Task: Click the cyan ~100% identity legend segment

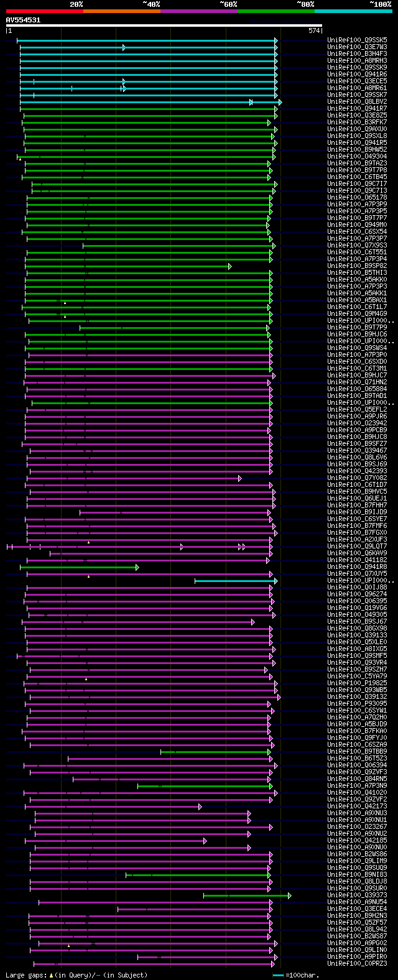Action: tap(353, 11)
